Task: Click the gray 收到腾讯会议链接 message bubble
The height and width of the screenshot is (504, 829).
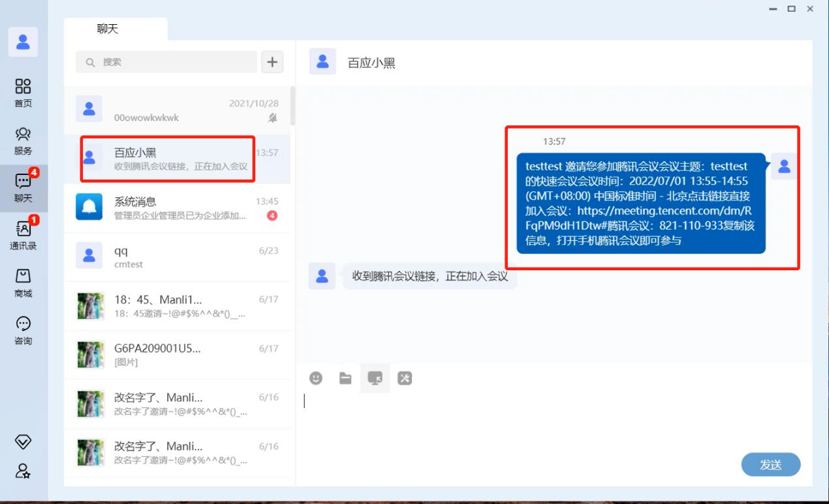Action: pyautogui.click(x=430, y=276)
